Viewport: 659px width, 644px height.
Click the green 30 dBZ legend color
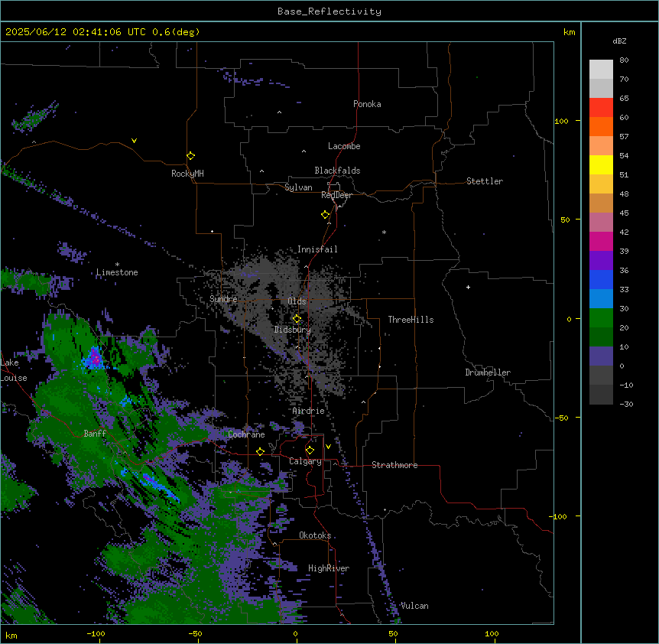click(x=601, y=317)
